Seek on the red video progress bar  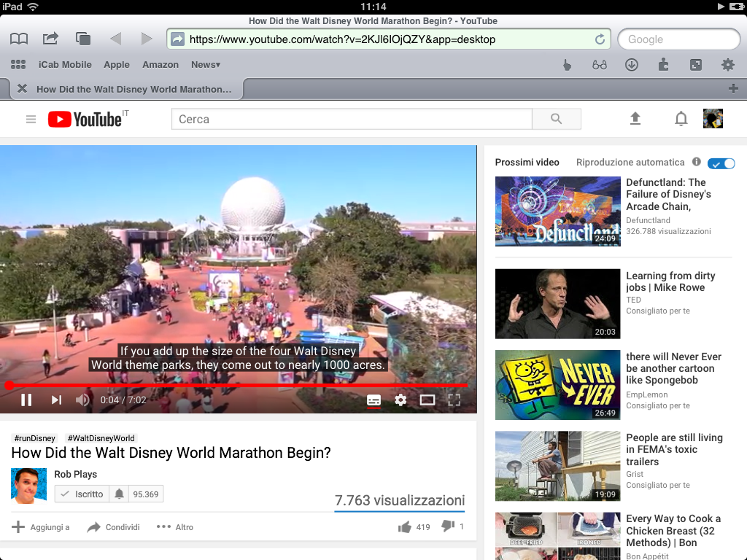point(239,385)
